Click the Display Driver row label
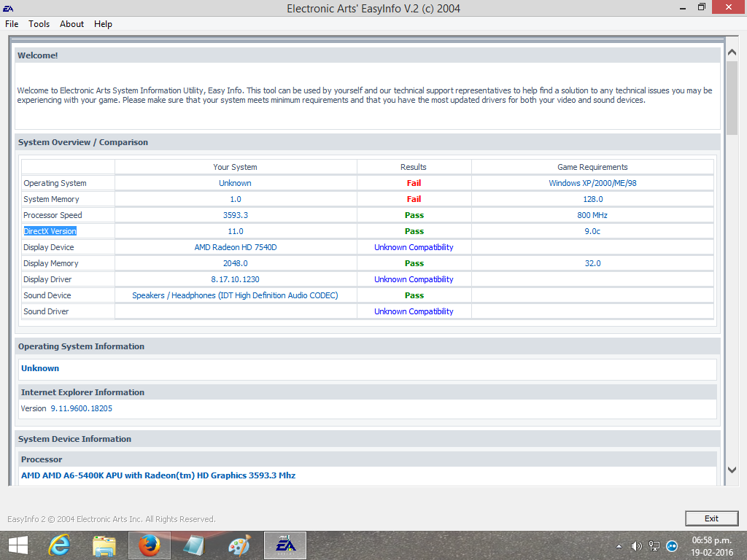This screenshot has width=747, height=560. (x=47, y=279)
